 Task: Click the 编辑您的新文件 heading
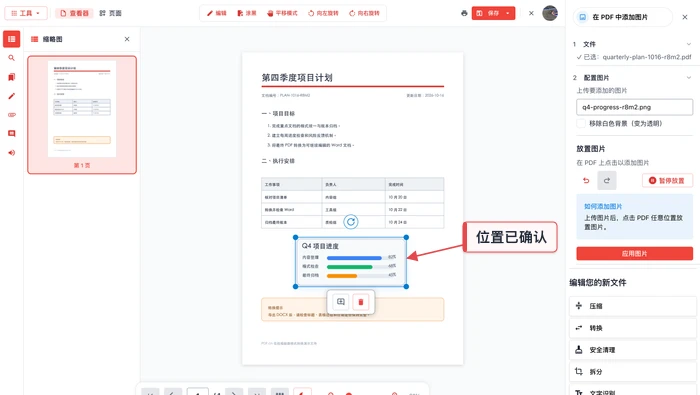(598, 283)
